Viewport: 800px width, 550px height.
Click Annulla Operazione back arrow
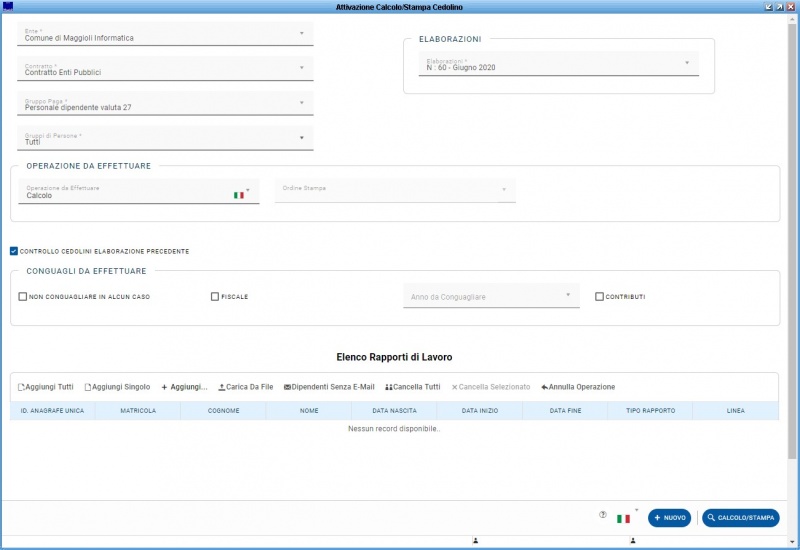tap(544, 387)
